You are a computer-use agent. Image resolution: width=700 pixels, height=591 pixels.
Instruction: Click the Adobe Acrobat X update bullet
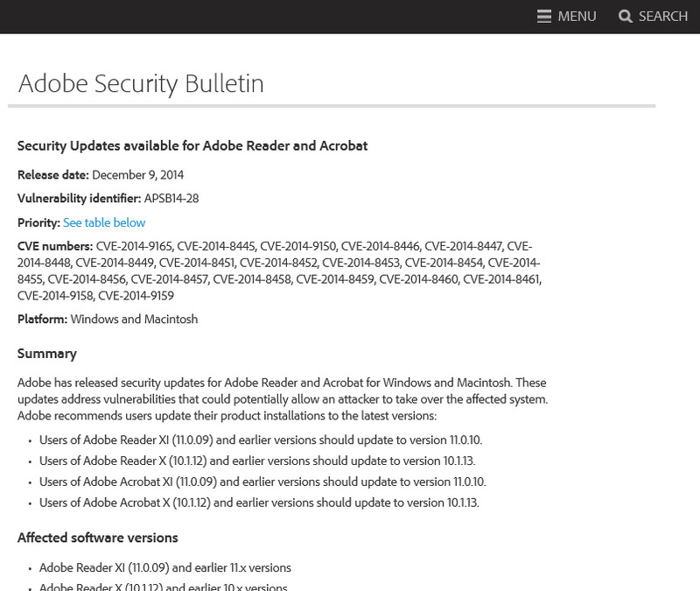(x=259, y=503)
